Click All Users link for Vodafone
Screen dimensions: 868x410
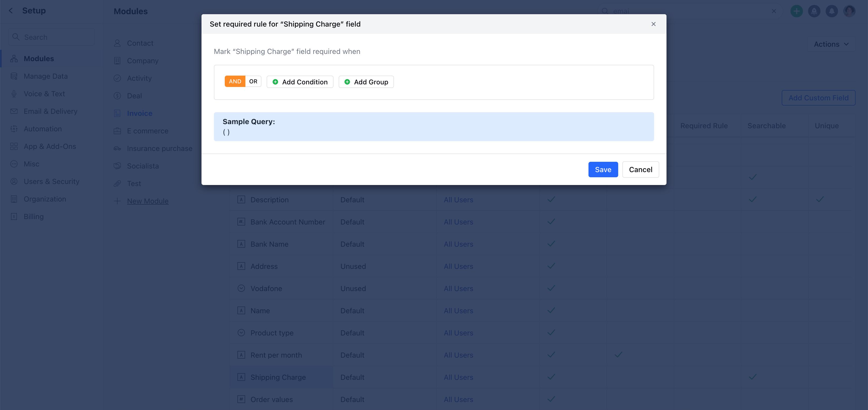coord(458,288)
